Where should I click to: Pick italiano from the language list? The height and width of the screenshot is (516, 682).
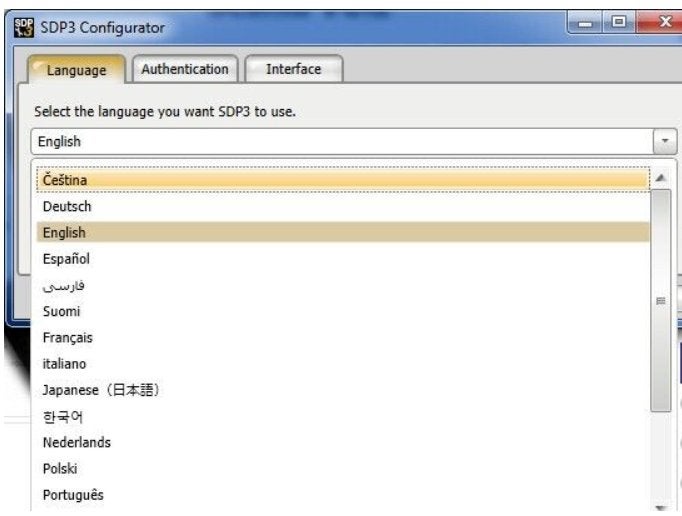tap(343, 364)
